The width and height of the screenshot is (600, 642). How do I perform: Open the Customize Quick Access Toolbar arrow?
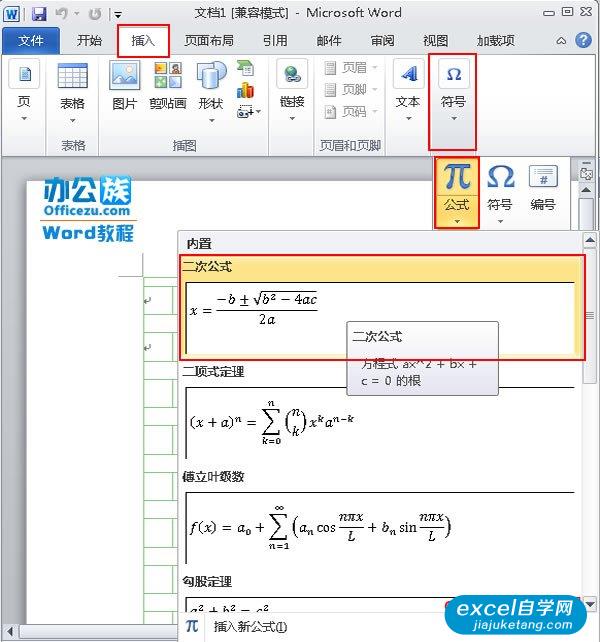click(x=118, y=15)
